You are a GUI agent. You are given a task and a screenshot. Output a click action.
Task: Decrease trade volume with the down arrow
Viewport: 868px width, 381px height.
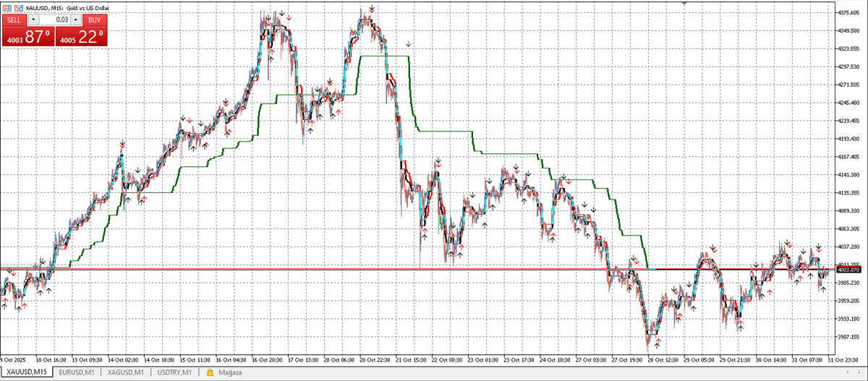coord(33,20)
